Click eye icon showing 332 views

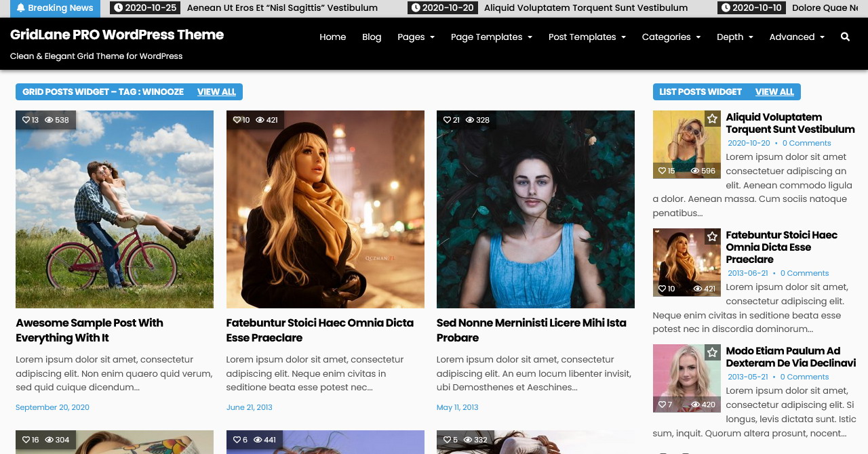point(468,440)
